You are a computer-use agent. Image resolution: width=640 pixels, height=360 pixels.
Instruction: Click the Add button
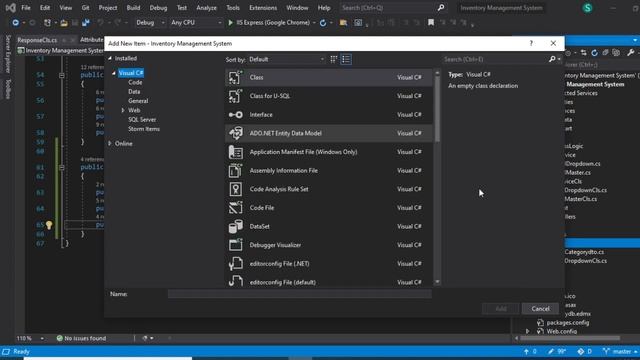[x=501, y=309]
